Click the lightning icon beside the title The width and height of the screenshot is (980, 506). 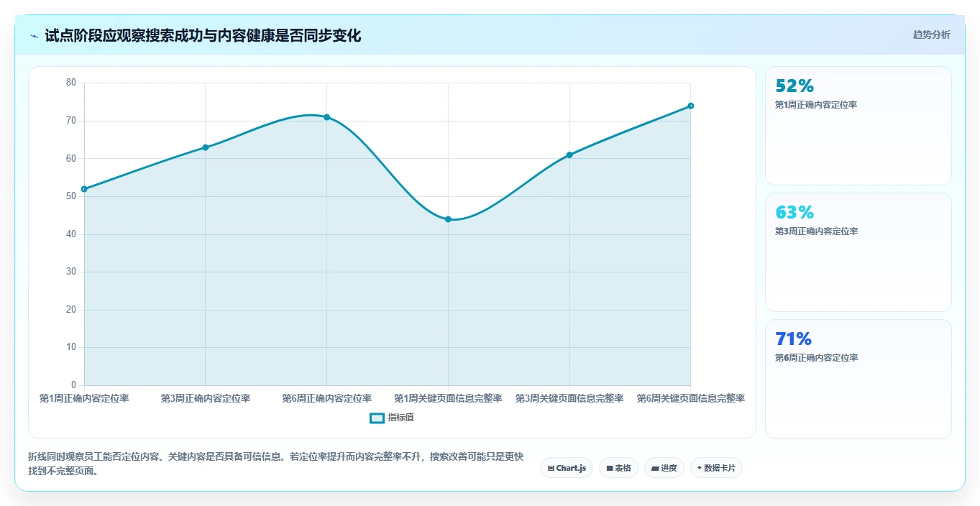pos(34,36)
